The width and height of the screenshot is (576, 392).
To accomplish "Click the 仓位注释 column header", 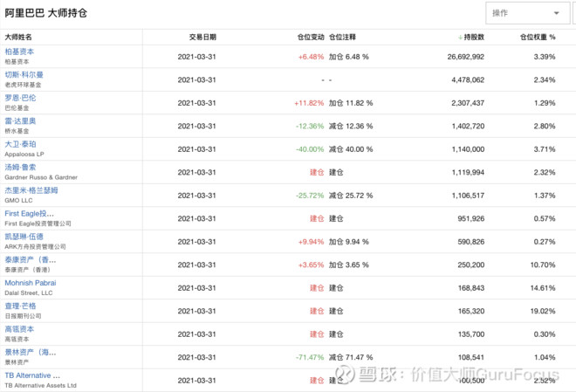I will coord(342,38).
